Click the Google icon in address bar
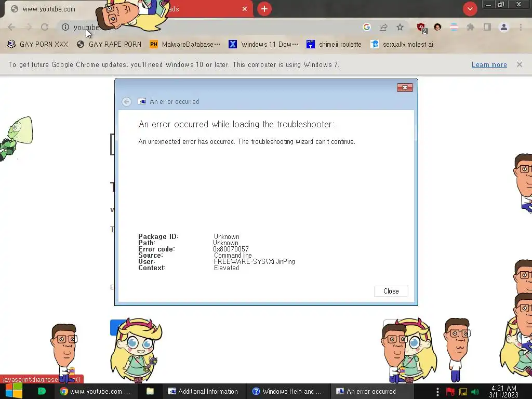532x399 pixels. click(366, 27)
